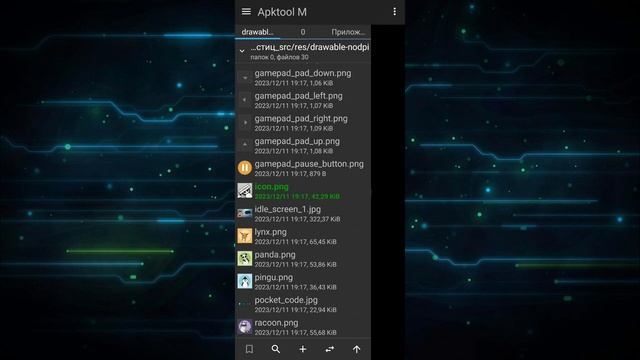This screenshot has width=640, height=360.
Task: Open idle_screen_1.jpg file
Action: (x=303, y=213)
